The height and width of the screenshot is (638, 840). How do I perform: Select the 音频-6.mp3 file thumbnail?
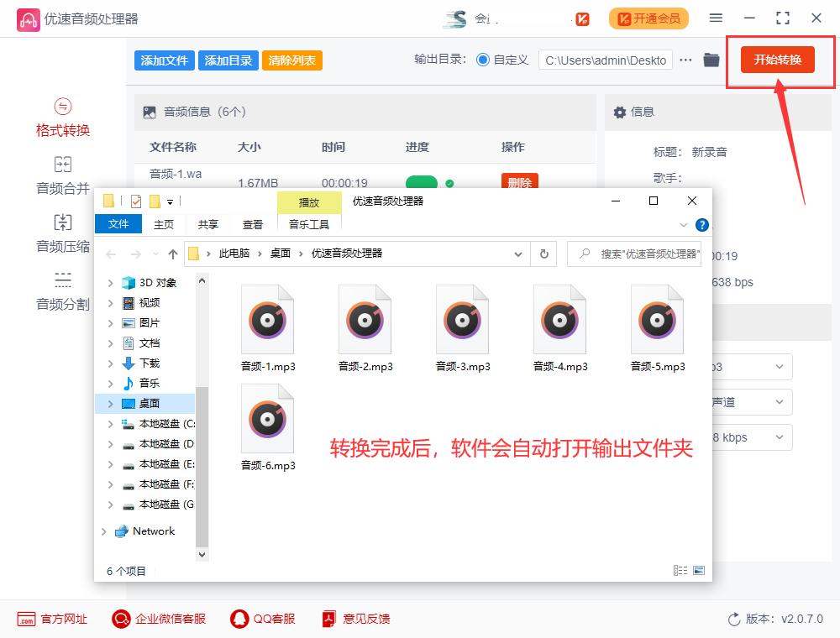pos(267,419)
